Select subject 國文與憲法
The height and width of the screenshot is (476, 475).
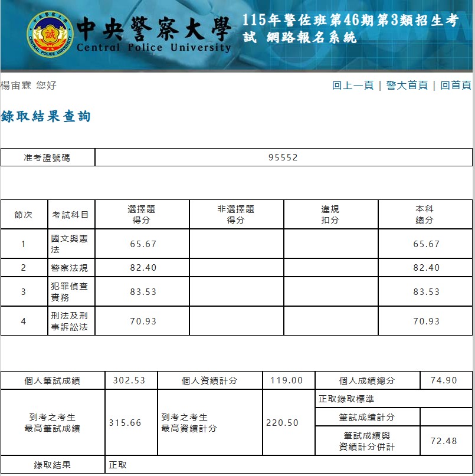point(70,244)
